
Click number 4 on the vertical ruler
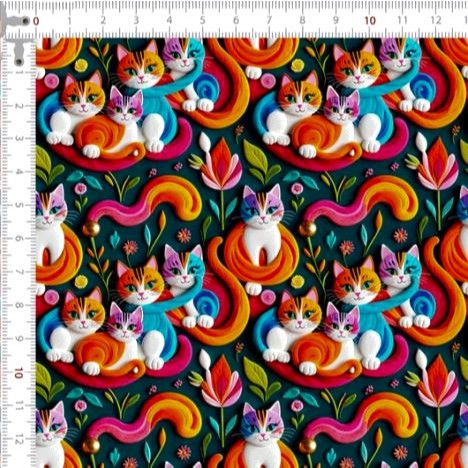coord(19,172)
